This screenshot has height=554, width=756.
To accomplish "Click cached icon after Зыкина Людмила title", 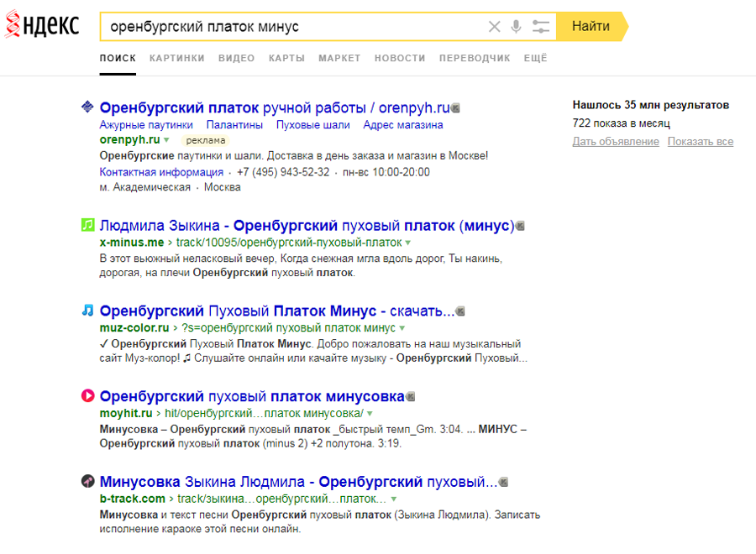I will click(x=503, y=482).
